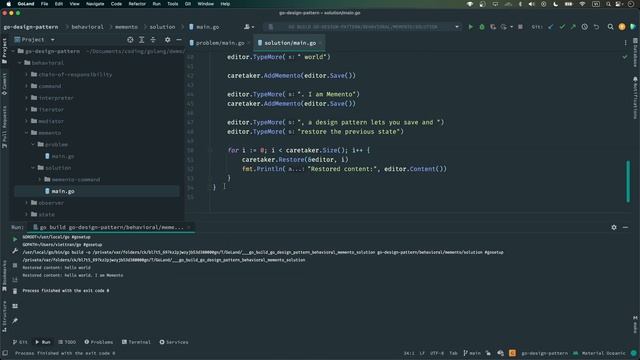Collapse the behavioral folder
The width and height of the screenshot is (640, 360).
(20, 63)
